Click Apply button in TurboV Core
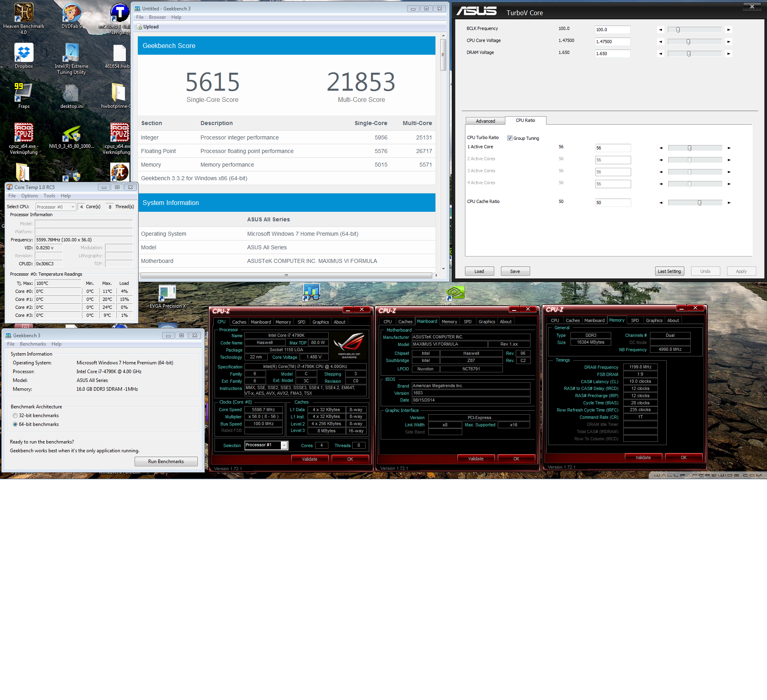This screenshot has width=767, height=700. (x=741, y=271)
